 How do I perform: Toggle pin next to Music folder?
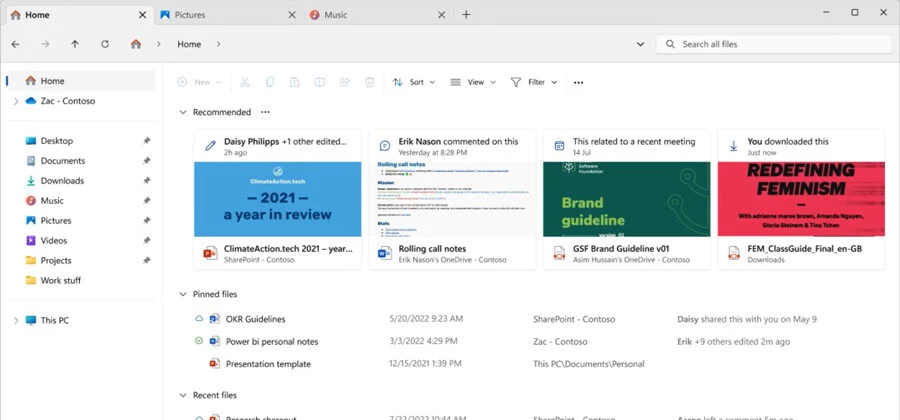pos(147,201)
